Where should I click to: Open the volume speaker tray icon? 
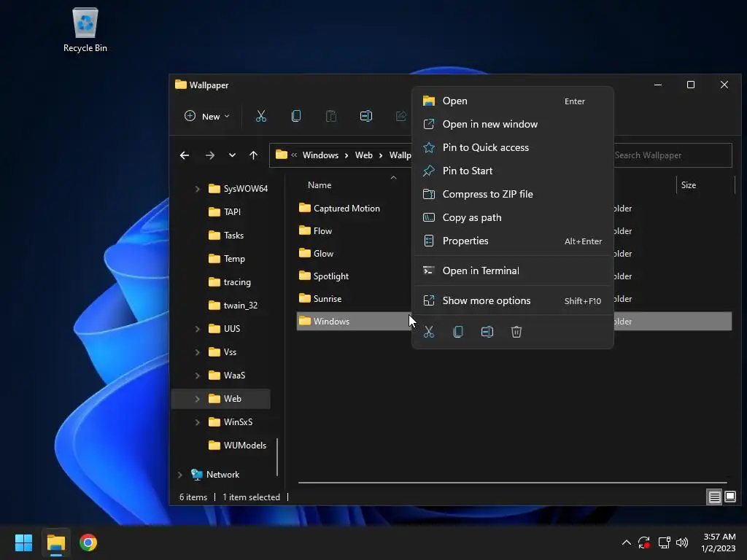pyautogui.click(x=682, y=542)
